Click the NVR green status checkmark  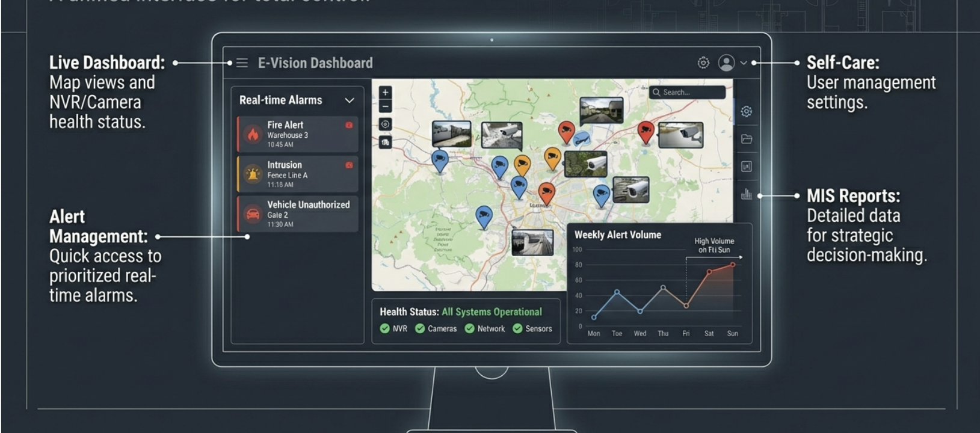385,328
